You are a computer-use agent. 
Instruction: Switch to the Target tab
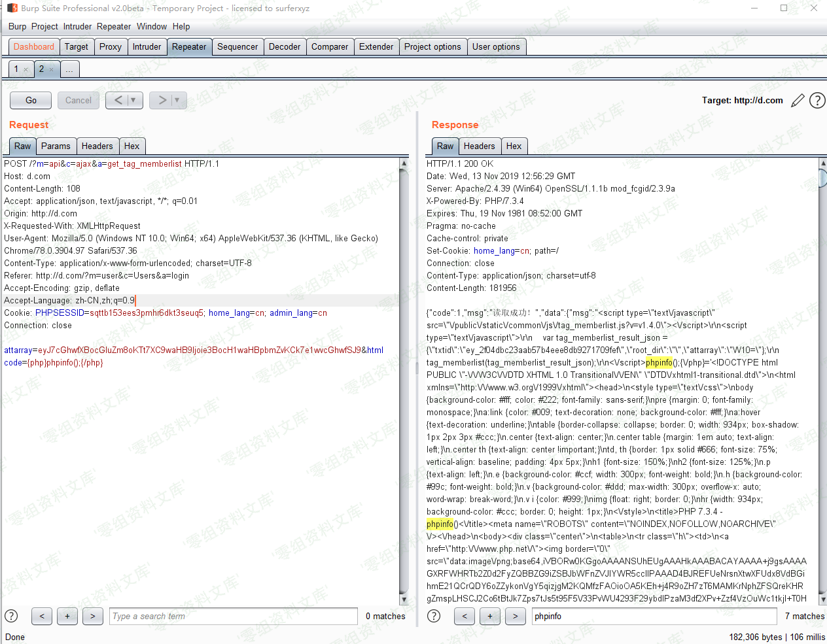pyautogui.click(x=77, y=47)
